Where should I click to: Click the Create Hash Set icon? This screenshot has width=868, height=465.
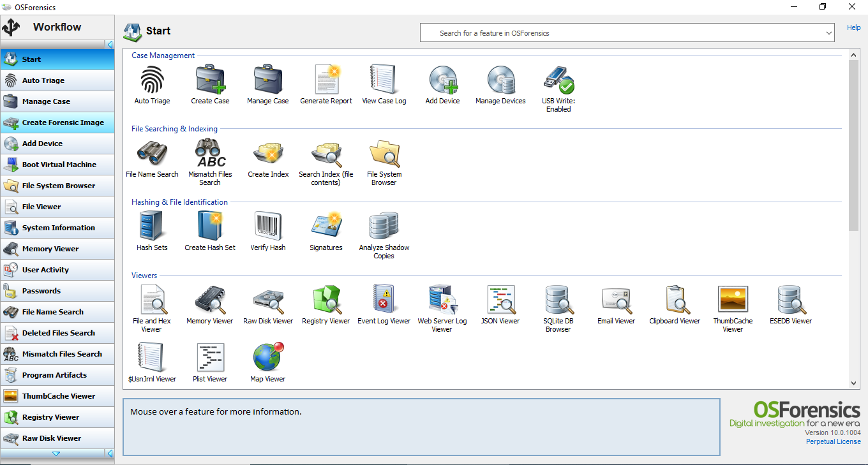210,227
